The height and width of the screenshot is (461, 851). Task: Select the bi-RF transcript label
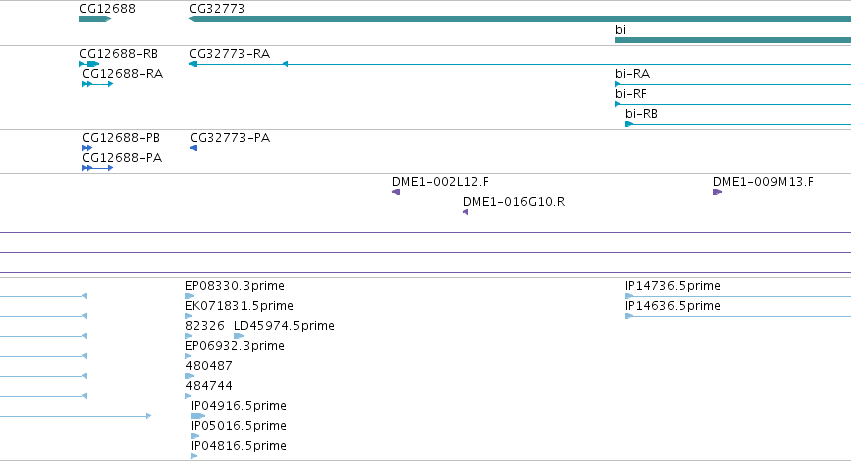(631, 94)
